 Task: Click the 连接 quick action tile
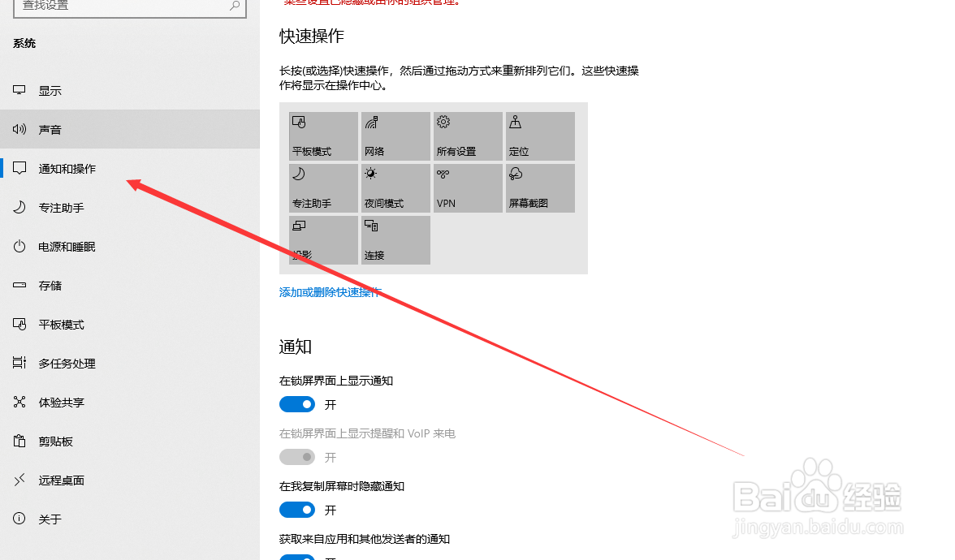pyautogui.click(x=395, y=239)
